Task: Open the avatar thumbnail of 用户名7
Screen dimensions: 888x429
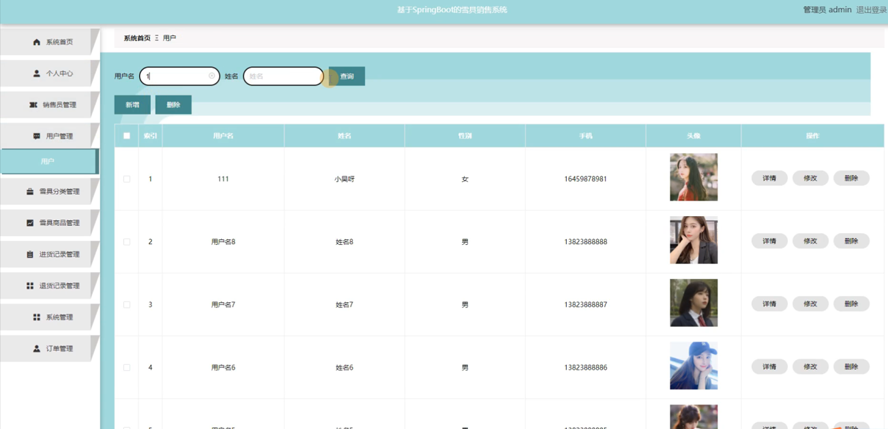Action: point(694,303)
